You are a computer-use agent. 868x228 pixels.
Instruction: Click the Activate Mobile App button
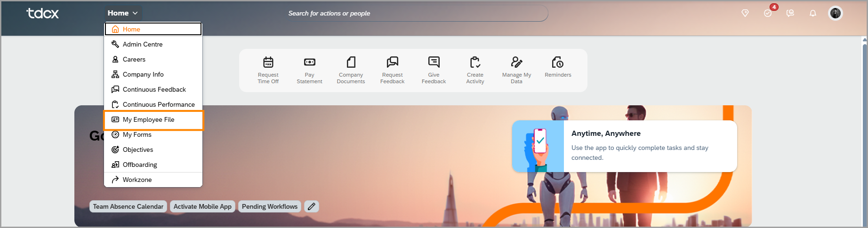pyautogui.click(x=202, y=206)
